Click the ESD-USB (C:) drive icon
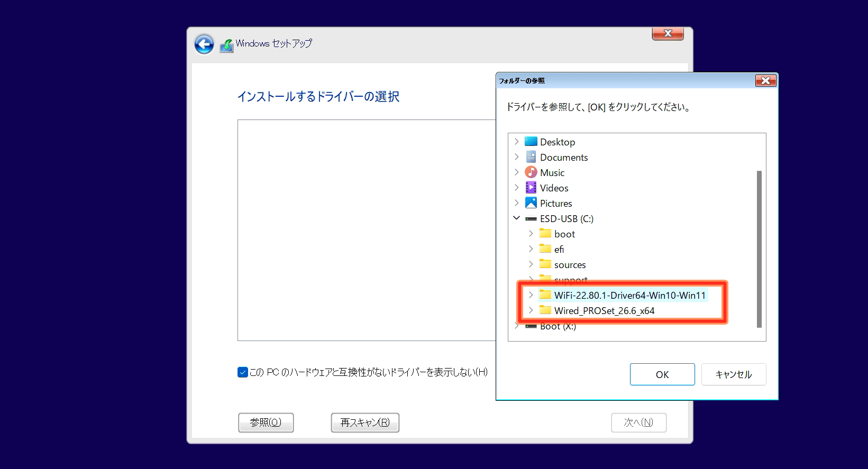 [x=531, y=219]
